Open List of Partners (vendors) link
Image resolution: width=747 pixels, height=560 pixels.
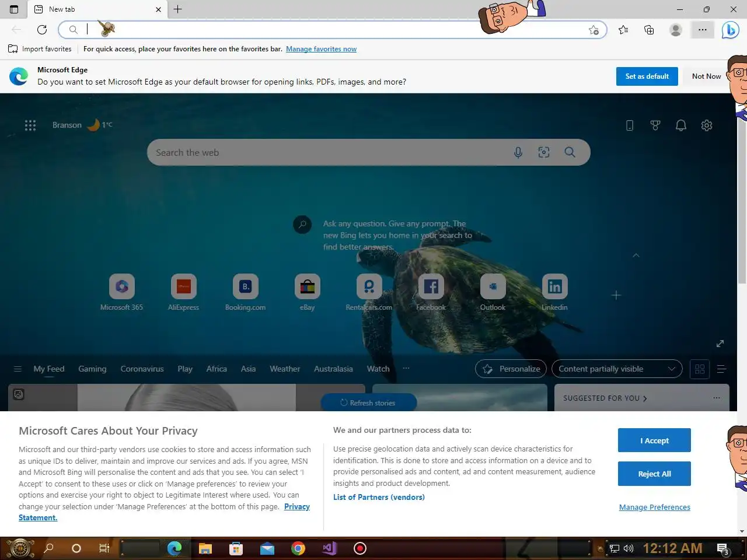tap(379, 497)
